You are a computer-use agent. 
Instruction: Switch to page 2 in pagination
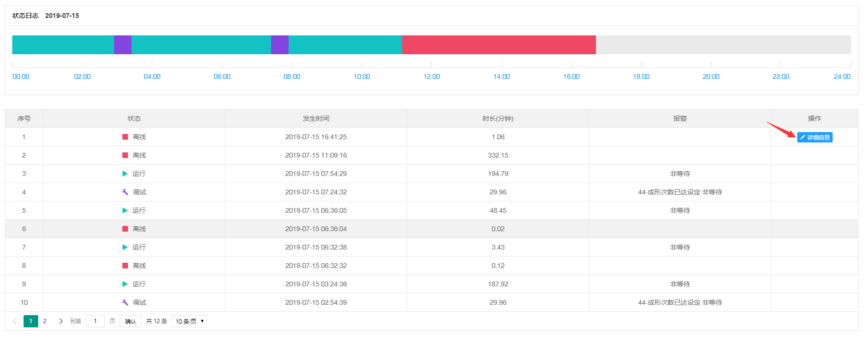pyautogui.click(x=45, y=321)
